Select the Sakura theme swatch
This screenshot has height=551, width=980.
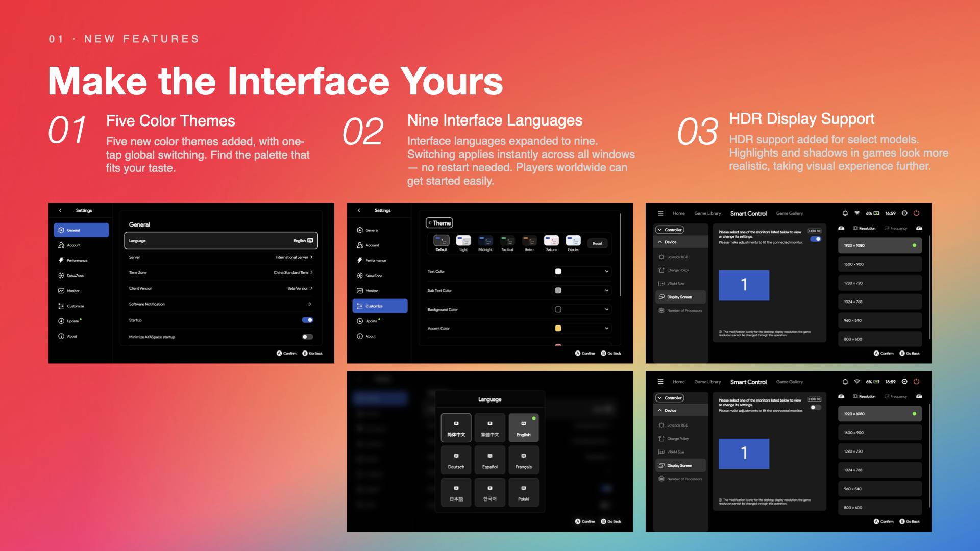[x=551, y=243]
